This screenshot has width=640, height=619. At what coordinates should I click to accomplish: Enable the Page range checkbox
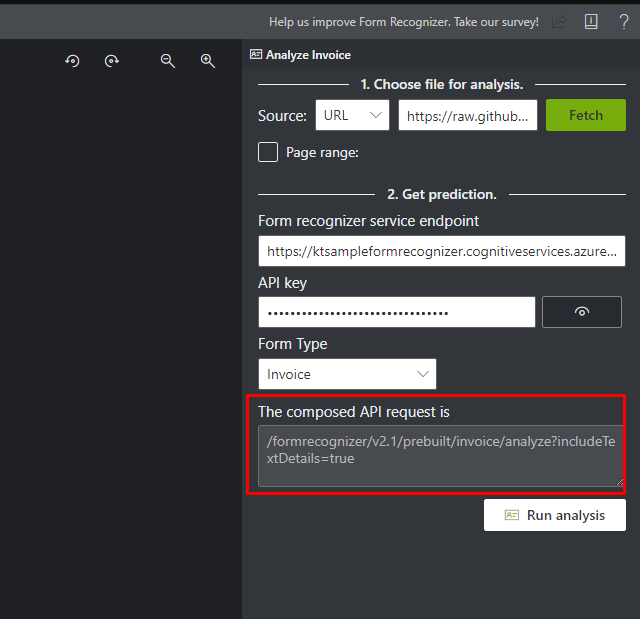pos(268,152)
